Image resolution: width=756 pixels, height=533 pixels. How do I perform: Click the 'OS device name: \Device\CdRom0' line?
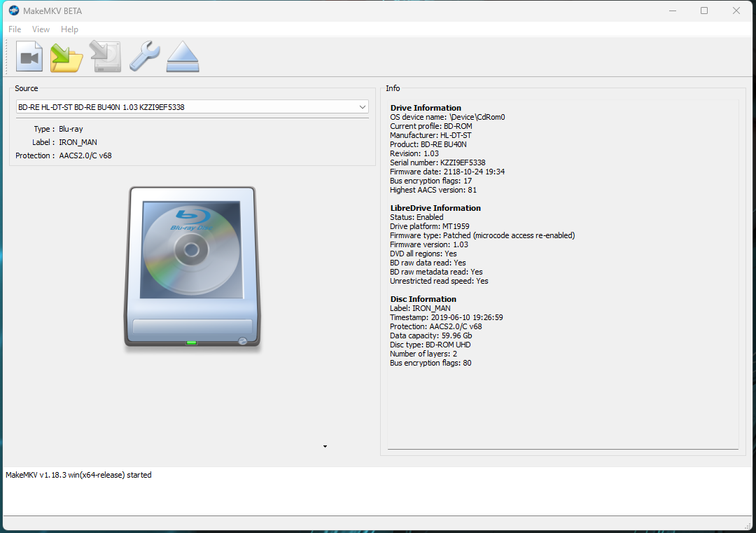[x=447, y=117]
